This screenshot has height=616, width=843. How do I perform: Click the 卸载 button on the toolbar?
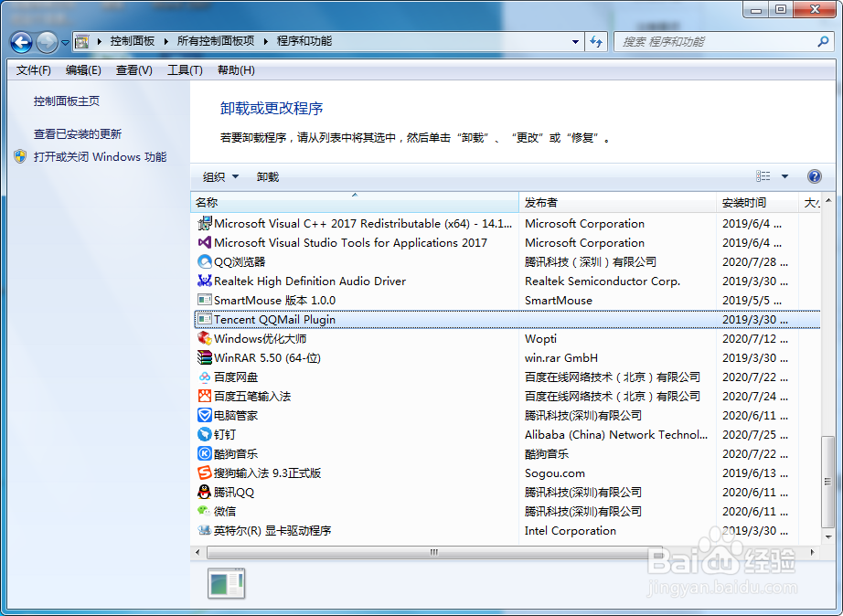267,175
